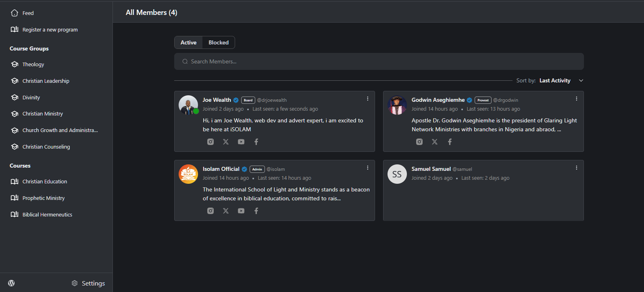Open Isolam Official's profile name link
Screen dimensions: 644x292
221,169
